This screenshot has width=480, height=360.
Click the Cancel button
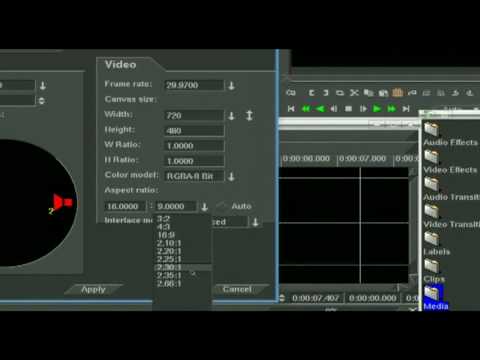[x=237, y=289]
